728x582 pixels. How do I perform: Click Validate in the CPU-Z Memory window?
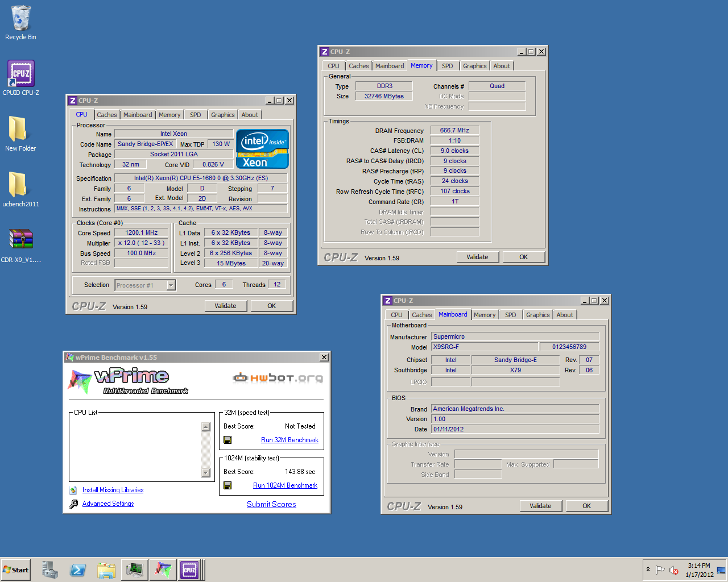(477, 257)
